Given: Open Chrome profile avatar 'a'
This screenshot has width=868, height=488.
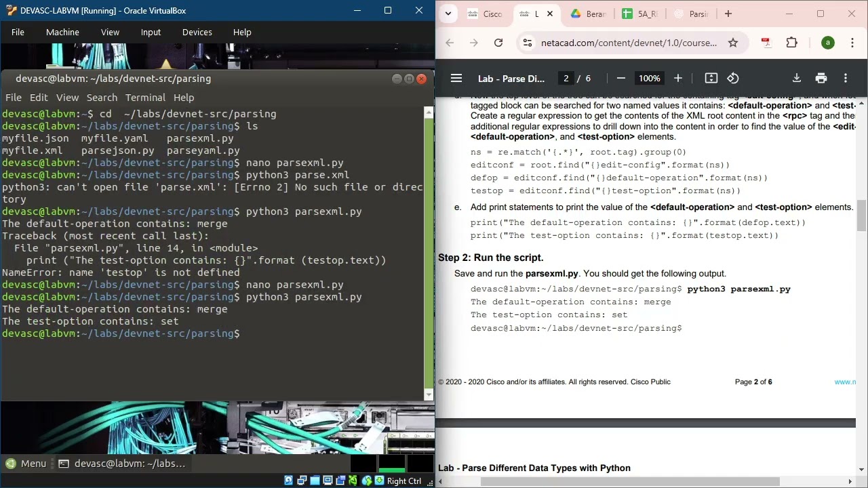Looking at the screenshot, I should click(827, 43).
